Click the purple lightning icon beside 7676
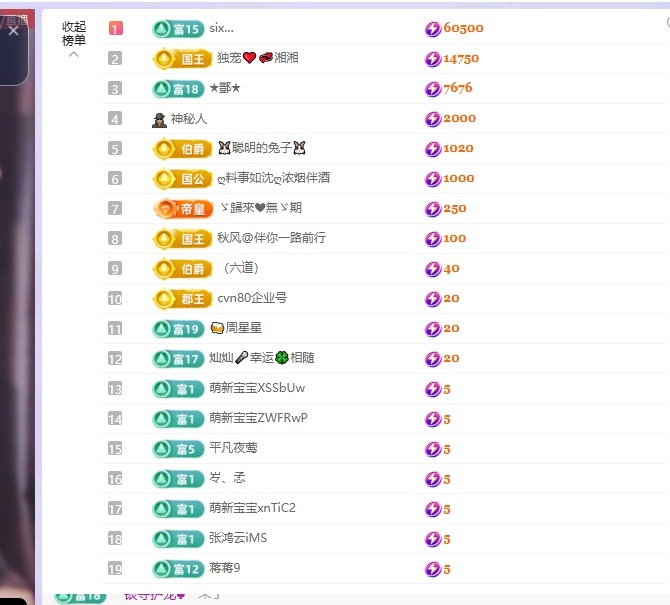 pyautogui.click(x=432, y=88)
